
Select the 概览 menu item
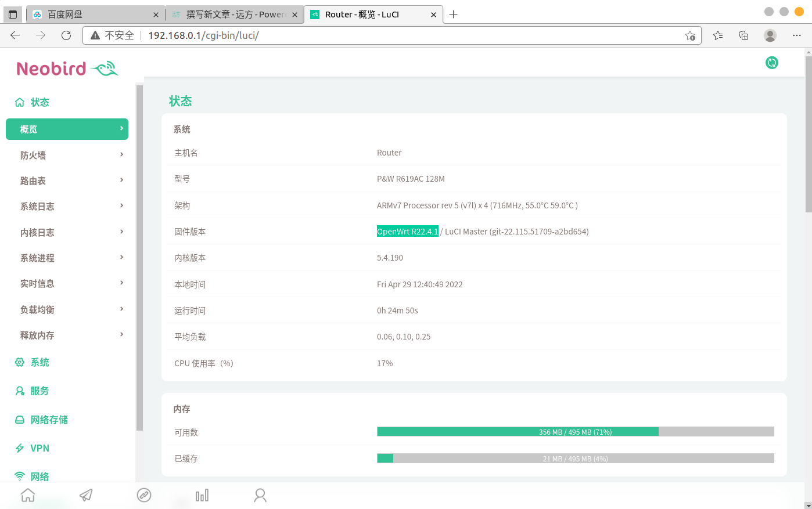pyautogui.click(x=67, y=129)
